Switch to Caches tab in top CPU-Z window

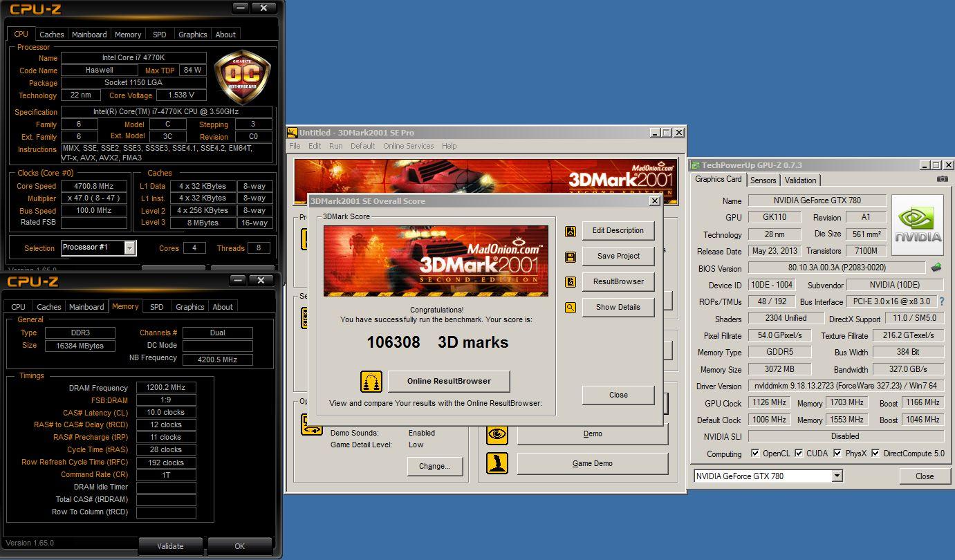[x=51, y=35]
